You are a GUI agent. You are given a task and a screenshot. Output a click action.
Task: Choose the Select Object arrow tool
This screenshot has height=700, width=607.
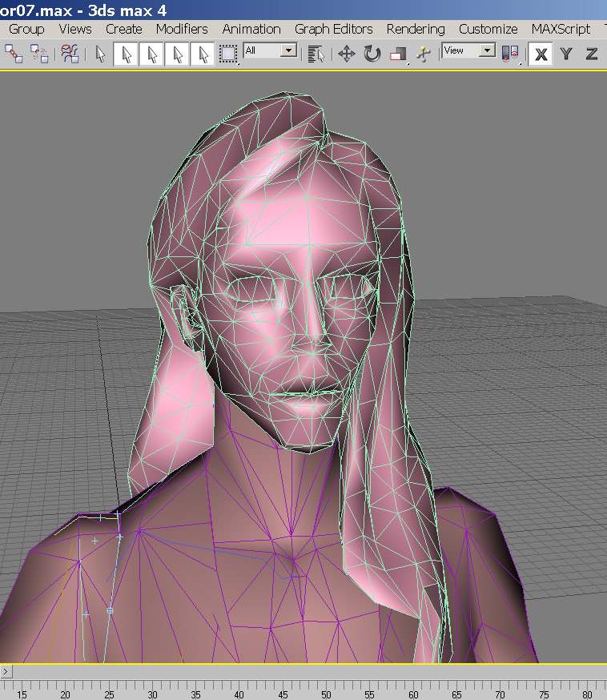(x=100, y=54)
